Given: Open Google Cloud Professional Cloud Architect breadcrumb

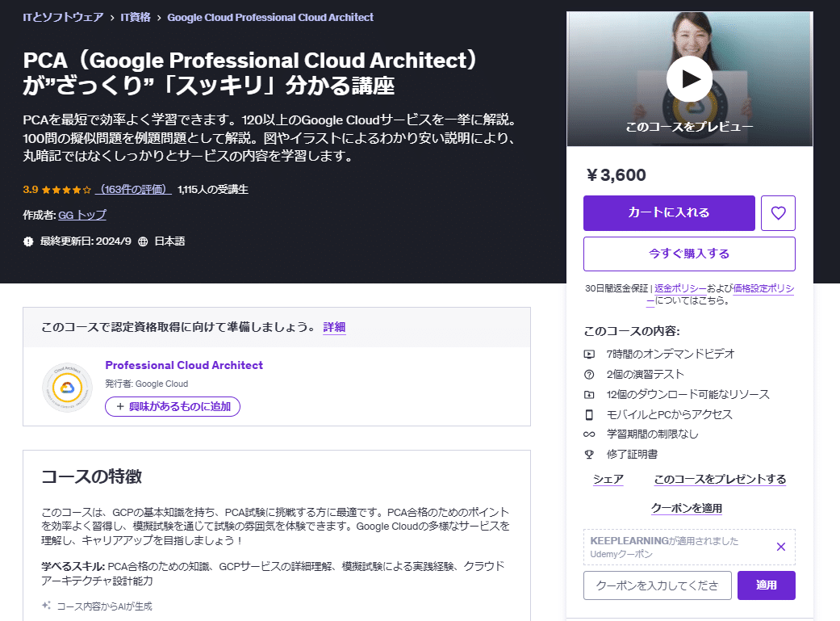Looking at the screenshot, I should pyautogui.click(x=270, y=17).
